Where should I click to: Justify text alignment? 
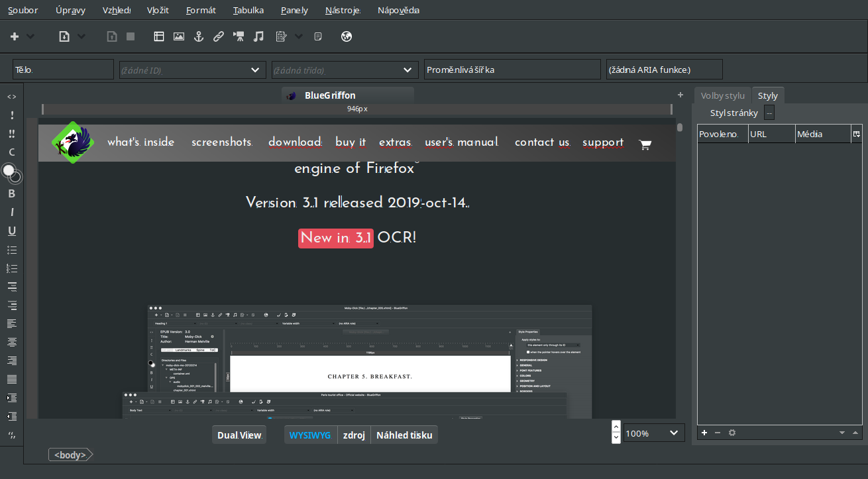point(12,379)
